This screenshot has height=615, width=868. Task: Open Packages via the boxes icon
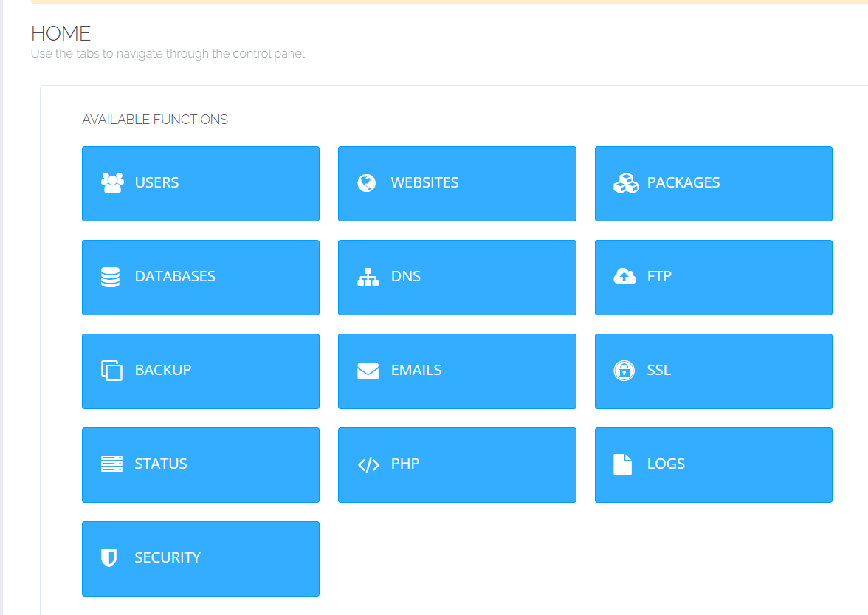[x=625, y=182]
